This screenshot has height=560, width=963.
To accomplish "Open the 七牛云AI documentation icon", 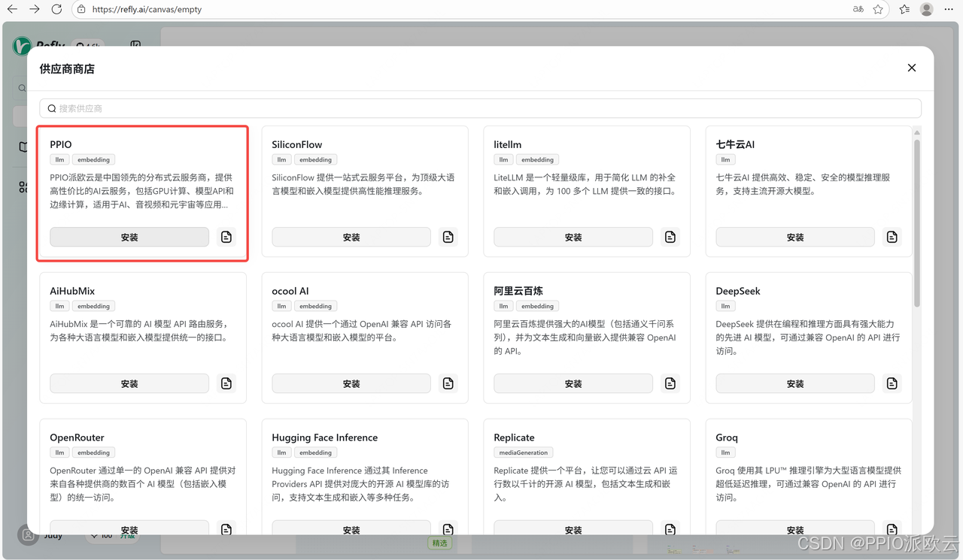I will (892, 237).
